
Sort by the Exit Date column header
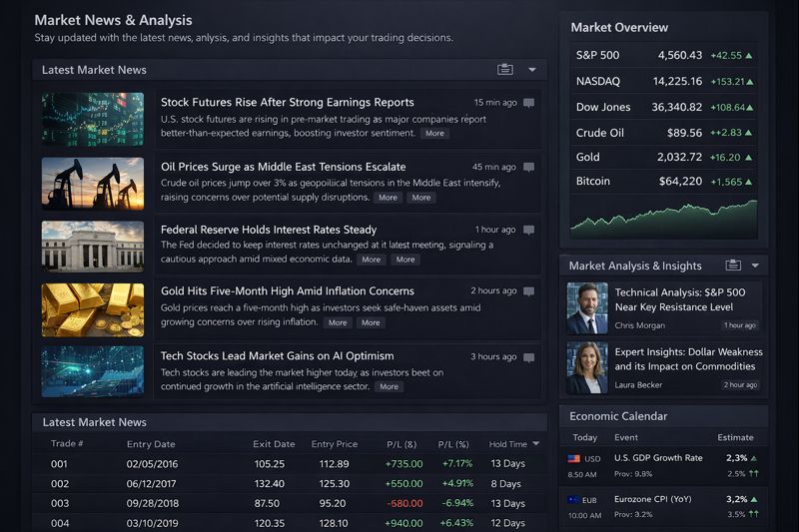pos(274,444)
